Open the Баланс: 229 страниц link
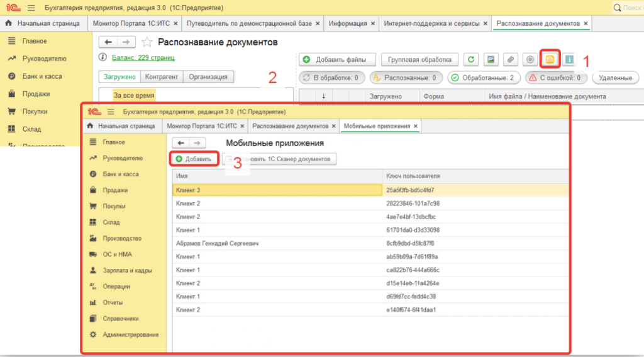Image resolution: width=644 pixels, height=357 pixels. point(143,57)
